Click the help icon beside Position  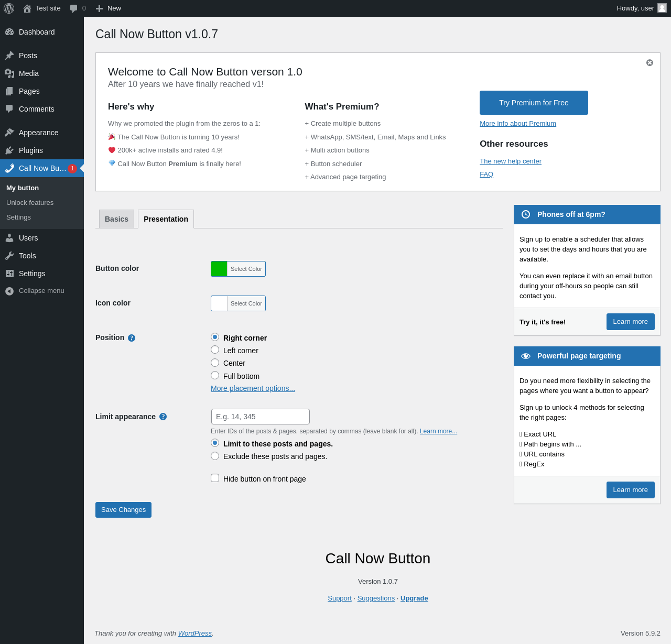[x=132, y=338]
